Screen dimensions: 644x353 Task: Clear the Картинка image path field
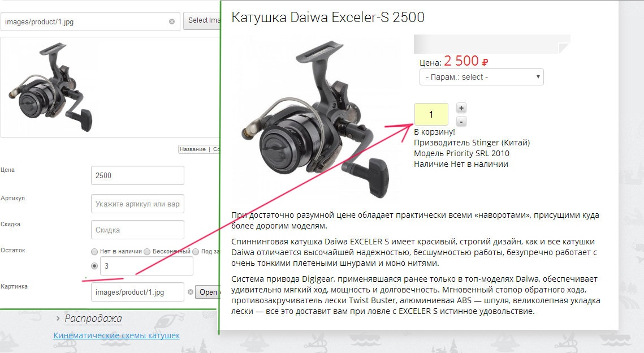(x=176, y=292)
